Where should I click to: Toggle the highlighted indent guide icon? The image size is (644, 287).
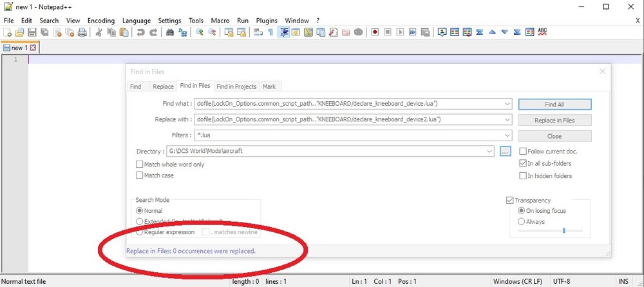point(283,32)
